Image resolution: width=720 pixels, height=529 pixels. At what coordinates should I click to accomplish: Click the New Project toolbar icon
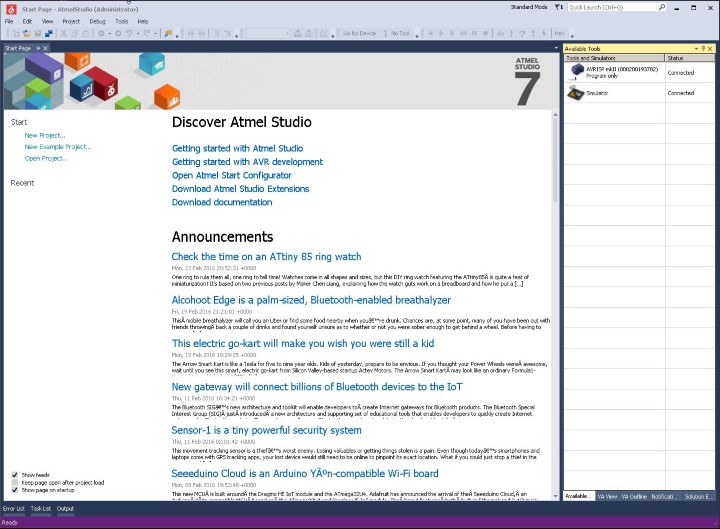[x=16, y=34]
